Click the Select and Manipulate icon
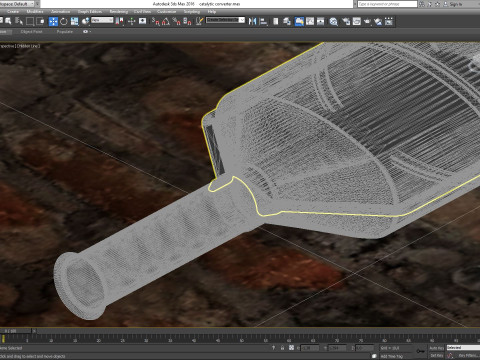This screenshot has height=360, width=480. click(131, 22)
